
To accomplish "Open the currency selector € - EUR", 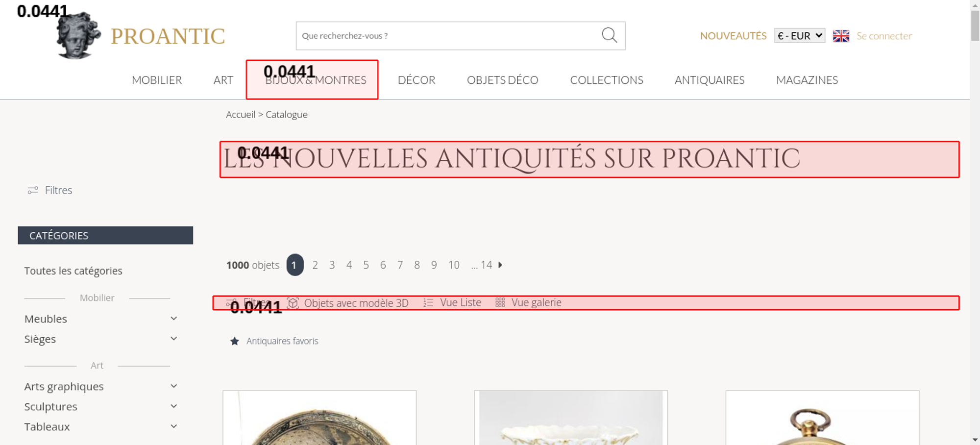I will click(x=800, y=36).
